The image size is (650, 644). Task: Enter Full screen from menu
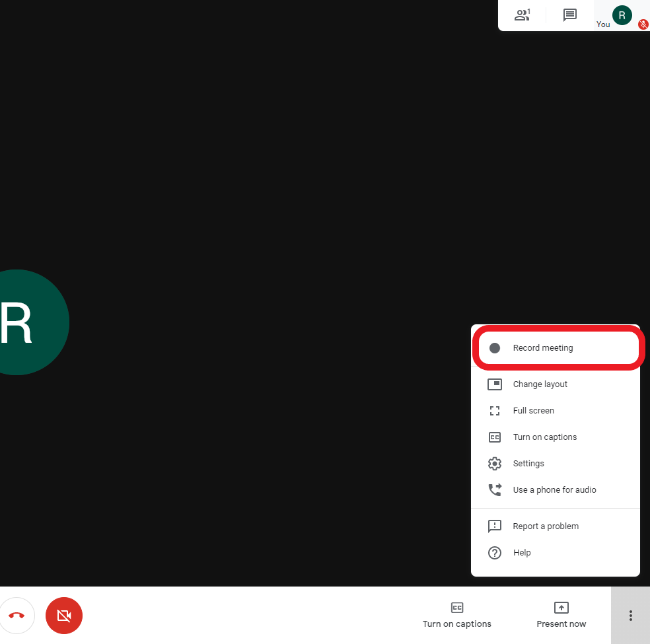[533, 411]
